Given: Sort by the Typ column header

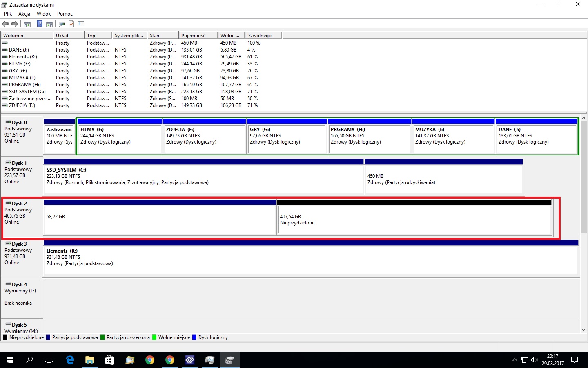Looking at the screenshot, I should coord(98,36).
